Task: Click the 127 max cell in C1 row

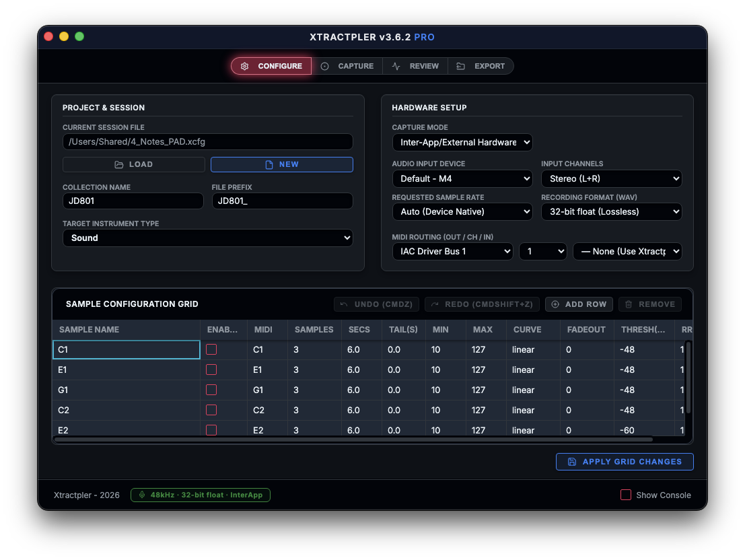Action: [x=486, y=349]
